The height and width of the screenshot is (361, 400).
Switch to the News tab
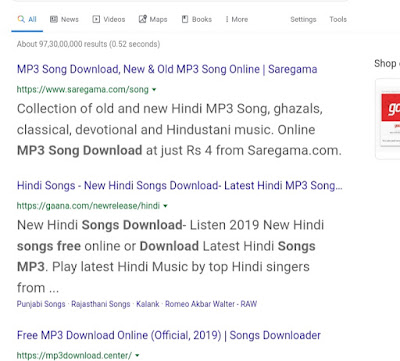pyautogui.click(x=64, y=19)
